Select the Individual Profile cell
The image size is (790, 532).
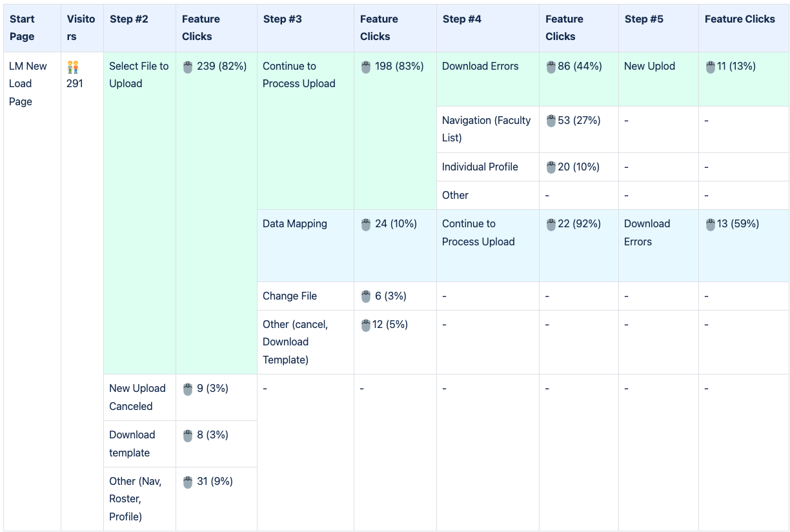point(480,167)
